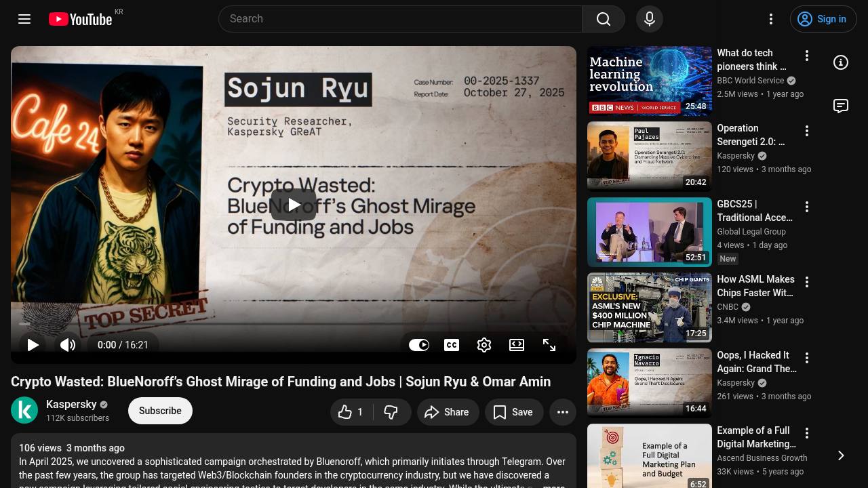
Task: Click the search magnifier button
Action: [x=604, y=19]
